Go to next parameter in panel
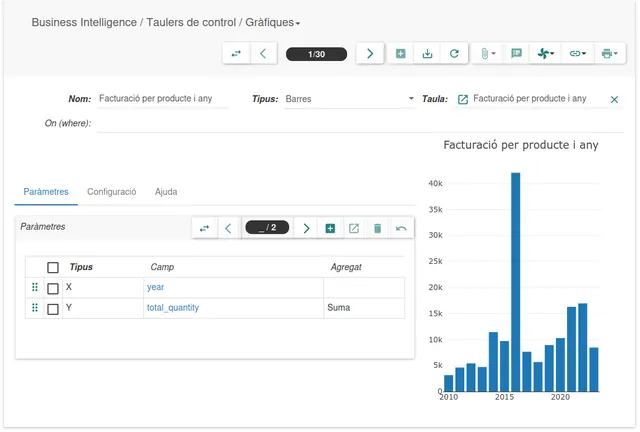This screenshot has height=432, width=640. 306,228
